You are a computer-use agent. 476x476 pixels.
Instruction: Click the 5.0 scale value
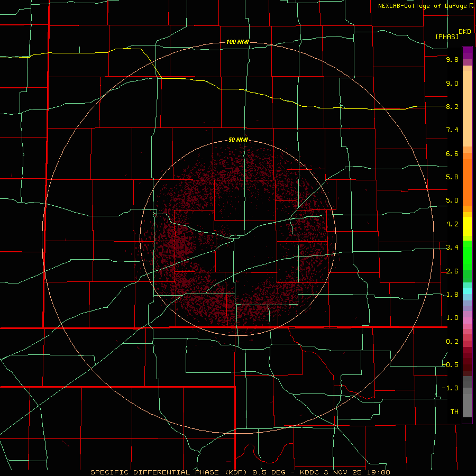tap(452, 200)
